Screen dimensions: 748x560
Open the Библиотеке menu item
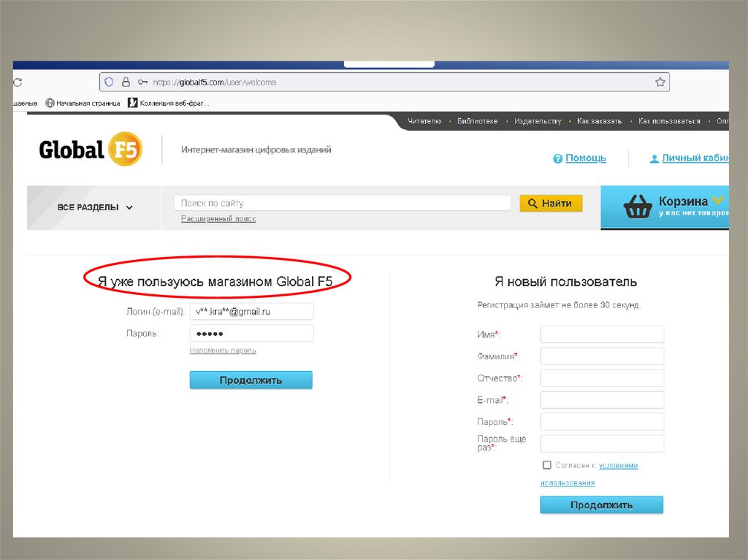(x=477, y=121)
